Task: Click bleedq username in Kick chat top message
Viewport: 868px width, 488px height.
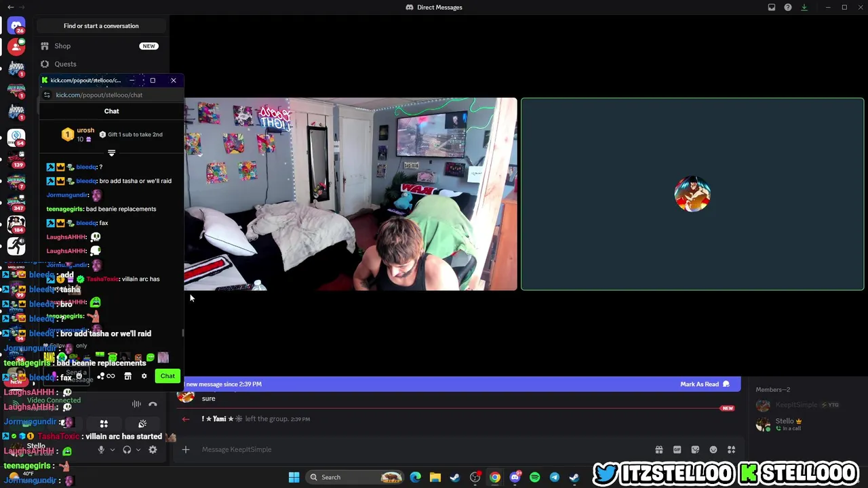Action: (x=86, y=167)
